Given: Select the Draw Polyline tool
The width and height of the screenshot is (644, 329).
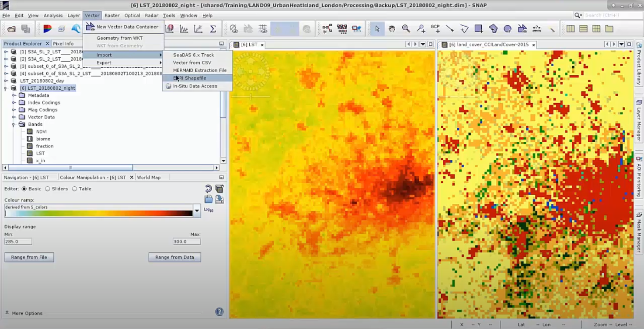Looking at the screenshot, I should [464, 29].
